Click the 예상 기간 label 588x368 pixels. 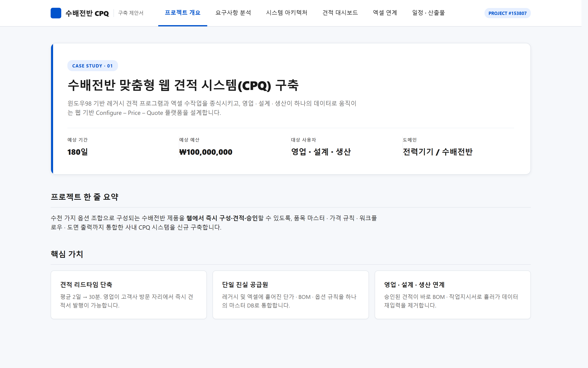[x=78, y=140]
